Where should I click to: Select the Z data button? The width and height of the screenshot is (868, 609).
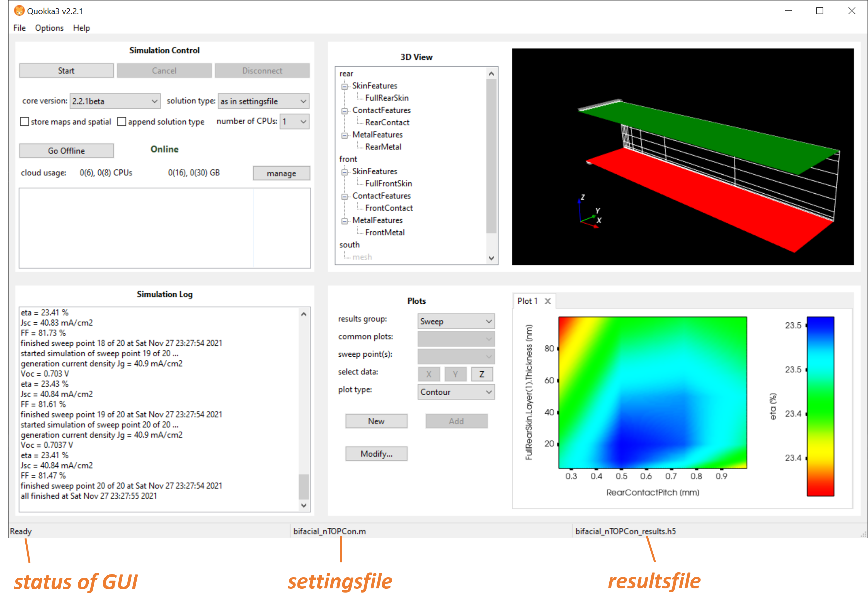pyautogui.click(x=482, y=374)
